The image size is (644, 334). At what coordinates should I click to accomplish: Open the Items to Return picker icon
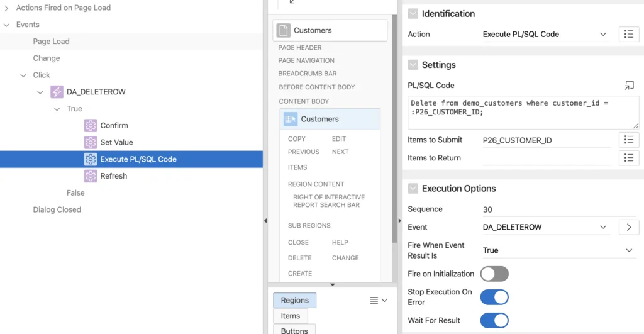tap(628, 158)
